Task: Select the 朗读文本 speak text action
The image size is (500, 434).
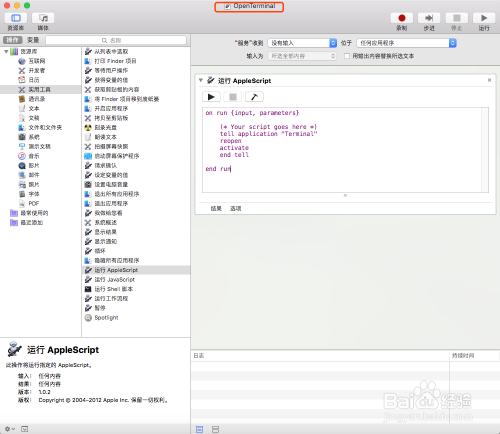Action: tap(106, 137)
